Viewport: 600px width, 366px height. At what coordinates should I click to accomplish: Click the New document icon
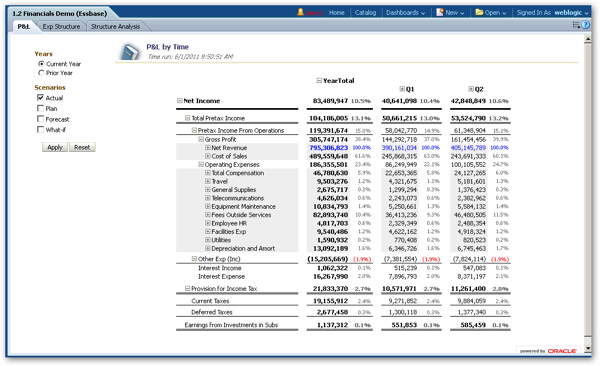click(x=440, y=12)
